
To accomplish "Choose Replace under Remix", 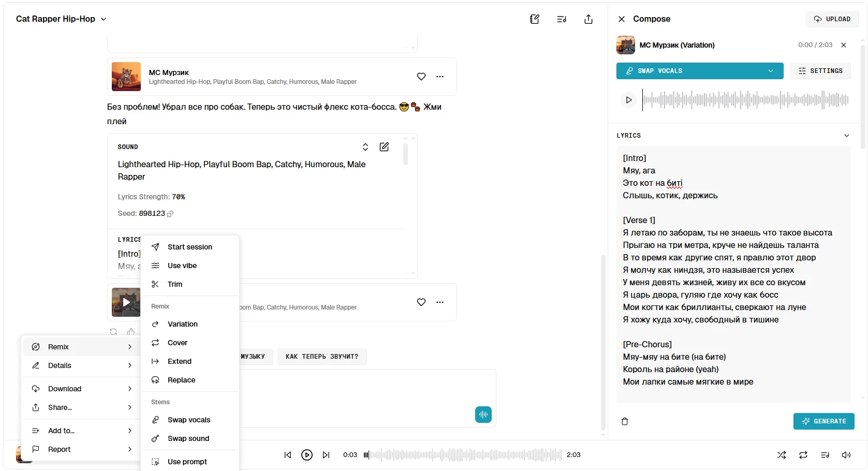I will pyautogui.click(x=190, y=380).
